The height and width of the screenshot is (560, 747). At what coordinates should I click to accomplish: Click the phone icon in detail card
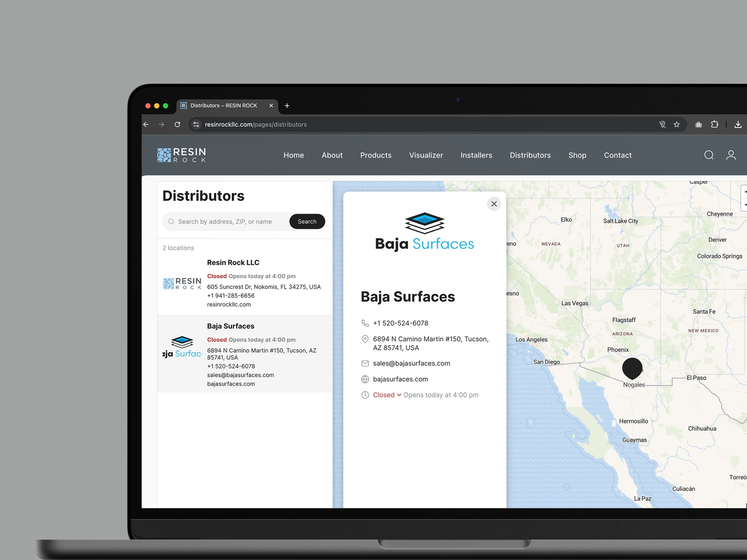[365, 323]
